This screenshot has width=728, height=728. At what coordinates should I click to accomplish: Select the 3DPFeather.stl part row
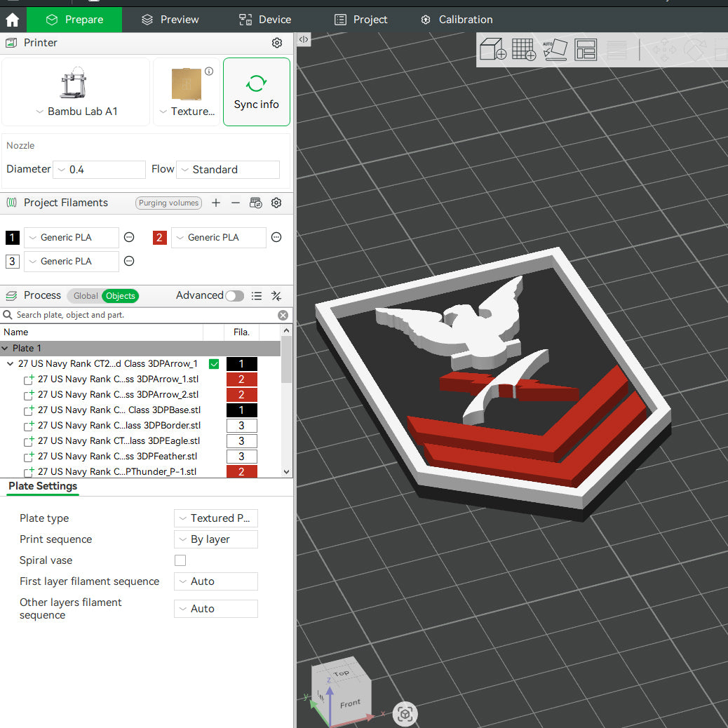pos(140,457)
